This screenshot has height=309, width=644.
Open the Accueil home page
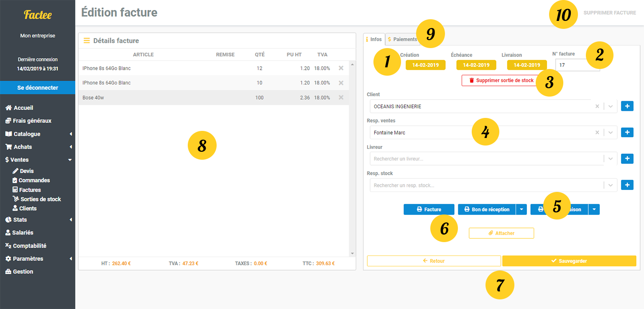tap(23, 108)
